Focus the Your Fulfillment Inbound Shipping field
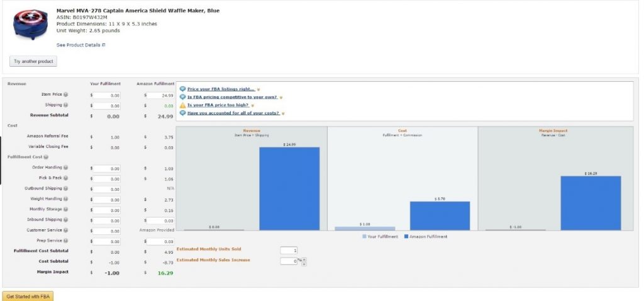 [x=106, y=221]
